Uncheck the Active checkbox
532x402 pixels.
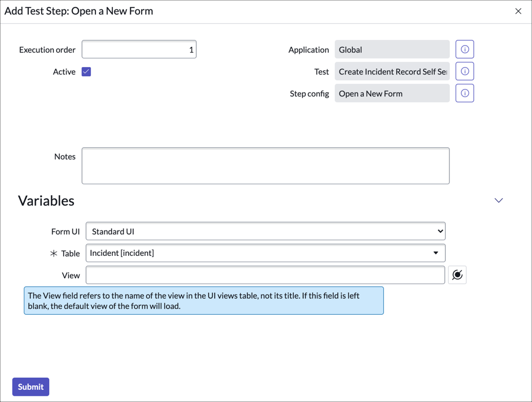[86, 72]
